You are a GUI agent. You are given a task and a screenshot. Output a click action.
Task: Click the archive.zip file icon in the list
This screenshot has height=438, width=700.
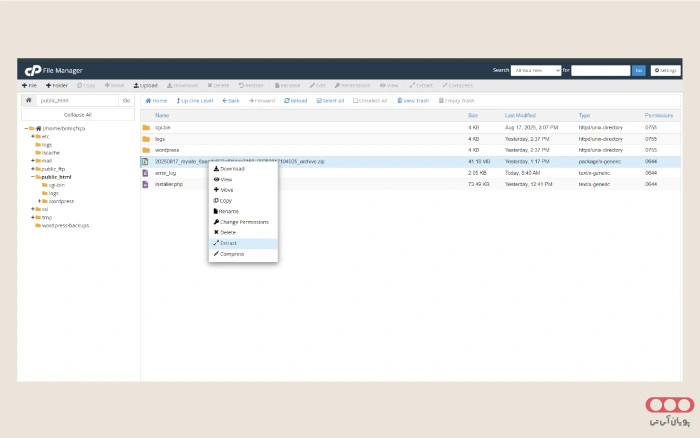(145, 162)
